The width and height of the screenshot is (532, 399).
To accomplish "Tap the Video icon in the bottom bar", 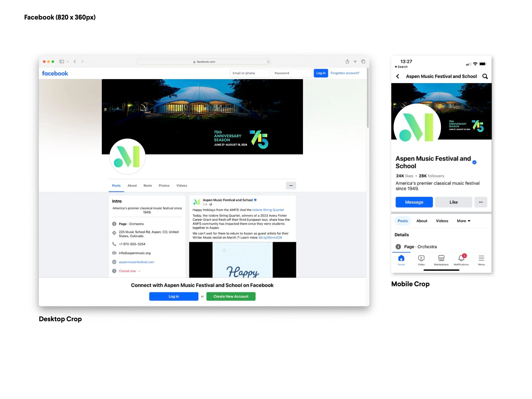I will click(x=421, y=258).
